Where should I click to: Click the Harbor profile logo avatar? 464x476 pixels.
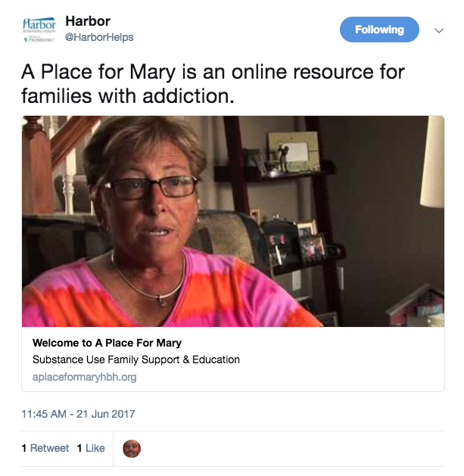click(x=39, y=30)
